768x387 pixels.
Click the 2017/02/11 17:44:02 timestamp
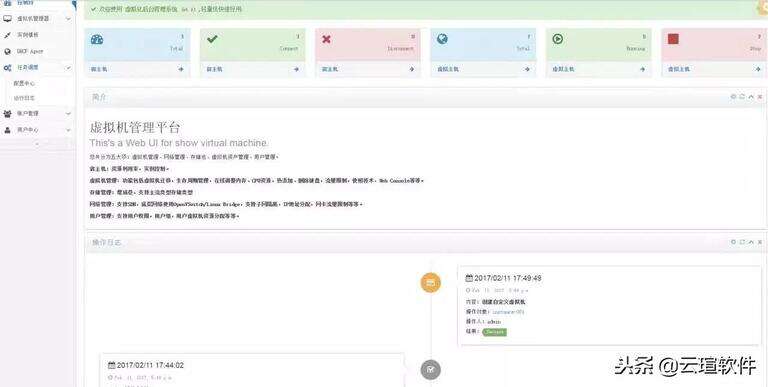[x=150, y=365]
